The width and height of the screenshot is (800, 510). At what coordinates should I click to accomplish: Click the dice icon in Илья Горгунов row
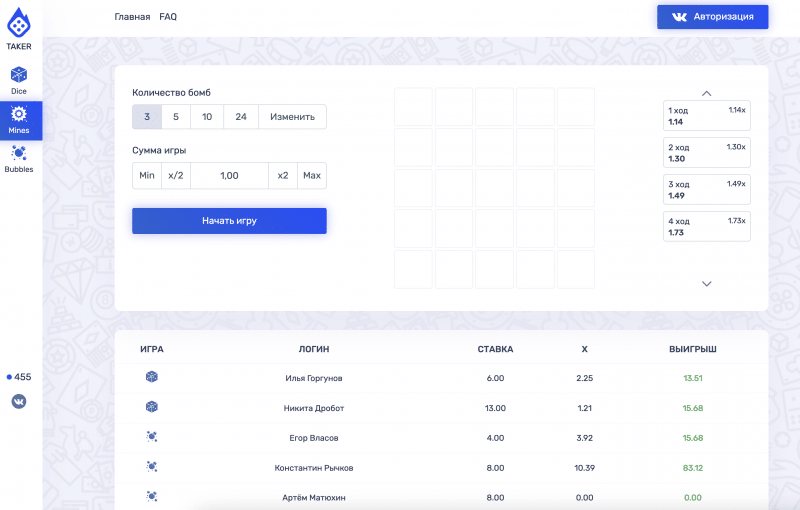(152, 377)
